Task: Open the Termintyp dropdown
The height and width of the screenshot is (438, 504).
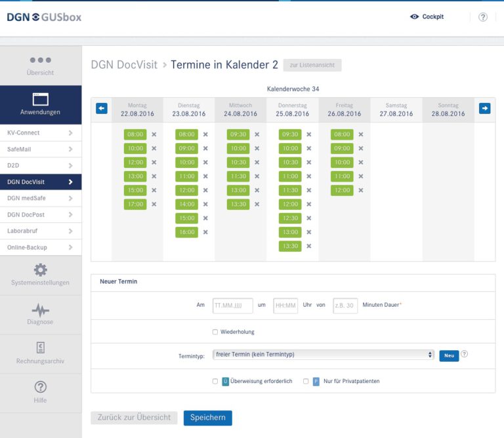Action: [324, 355]
